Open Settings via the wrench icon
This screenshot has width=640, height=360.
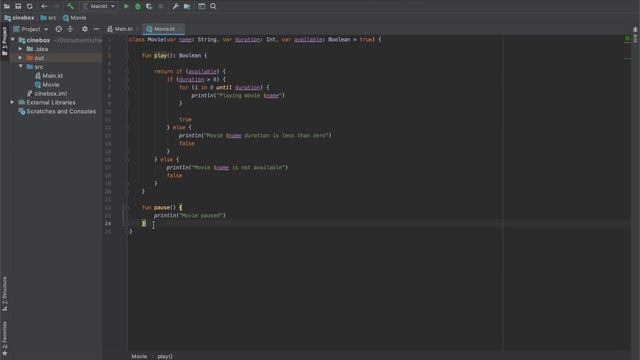175,6
